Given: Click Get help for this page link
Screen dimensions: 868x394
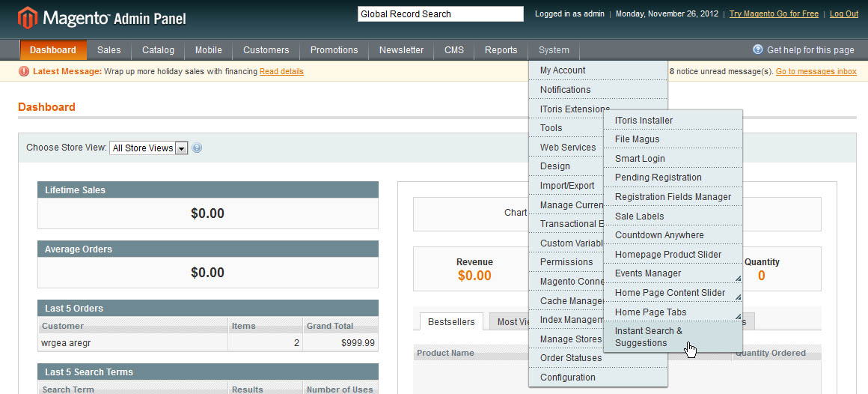Looking at the screenshot, I should 810,50.
